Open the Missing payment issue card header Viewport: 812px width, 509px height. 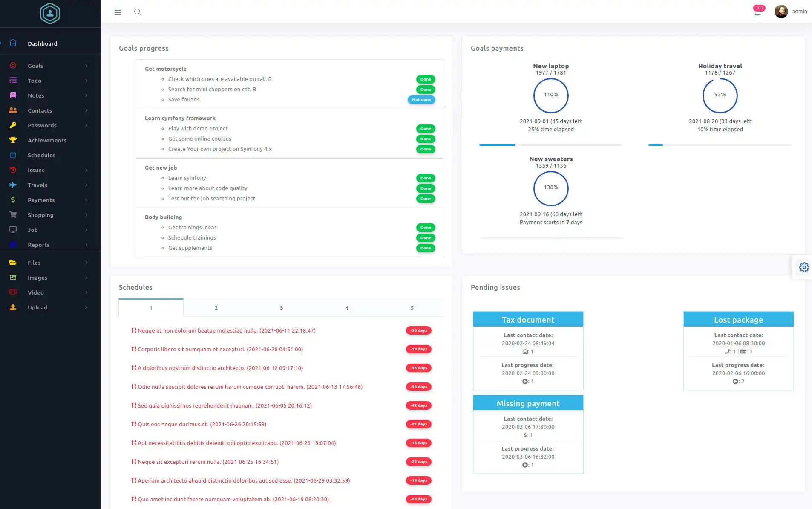(528, 403)
